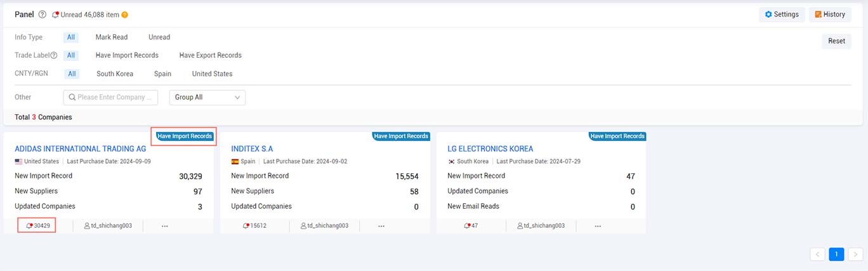Select All under Trade Label
The width and height of the screenshot is (868, 271).
click(x=72, y=55)
